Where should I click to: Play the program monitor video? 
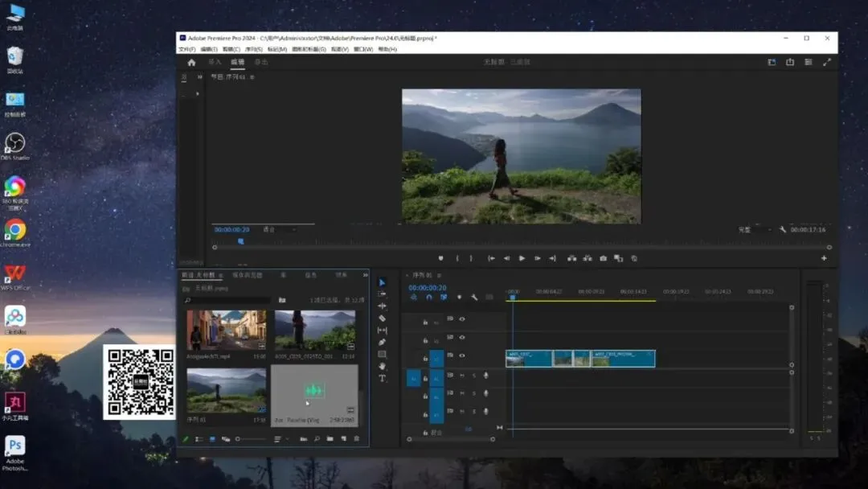click(522, 258)
